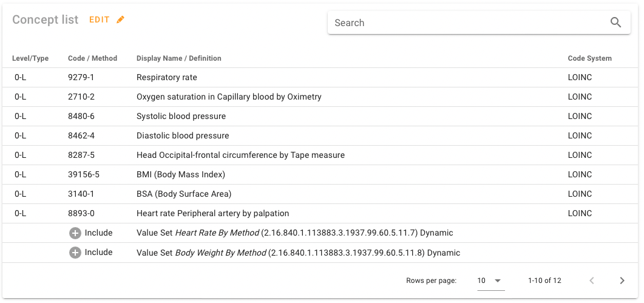Select Head Occipital-frontal circumference row
The height and width of the screenshot is (303, 644).
[x=240, y=155]
